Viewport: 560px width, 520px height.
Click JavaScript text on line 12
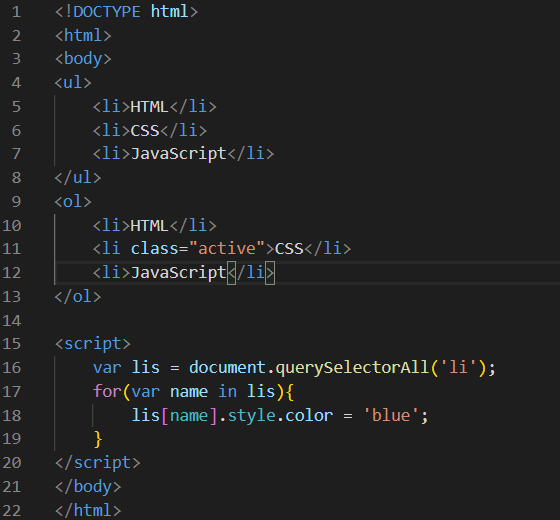(179, 273)
